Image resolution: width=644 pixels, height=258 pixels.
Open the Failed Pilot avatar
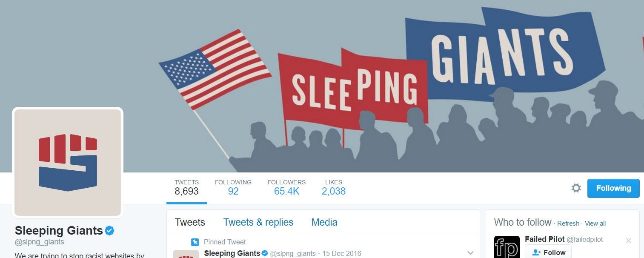tap(507, 247)
